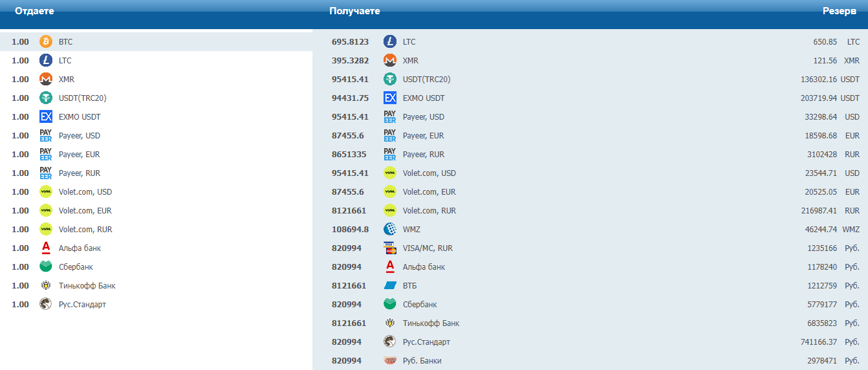Click rate 94431.75 for EXMO USDT
Viewport: 868px width, 370px height.
pyautogui.click(x=350, y=98)
